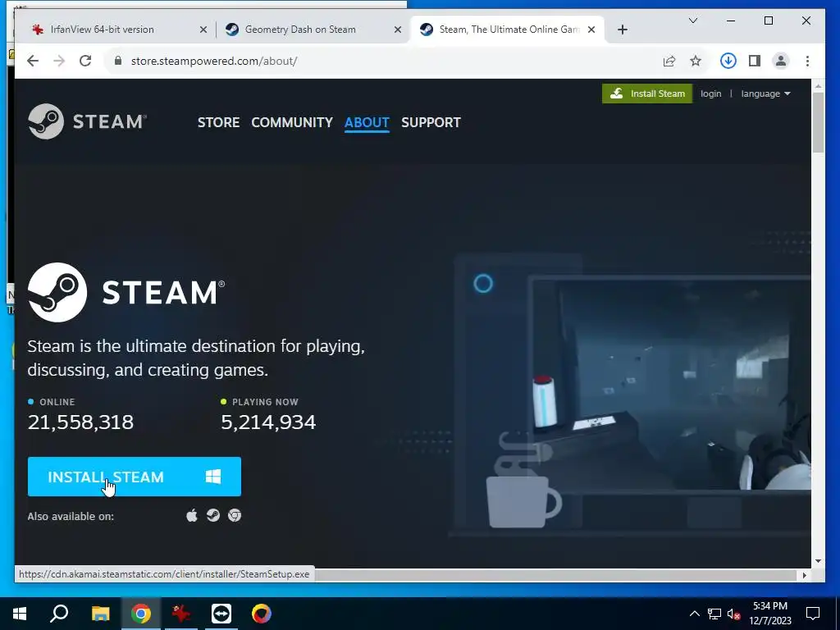This screenshot has width=840, height=630.
Task: Open Chrome tab search chevron
Action: click(x=692, y=21)
